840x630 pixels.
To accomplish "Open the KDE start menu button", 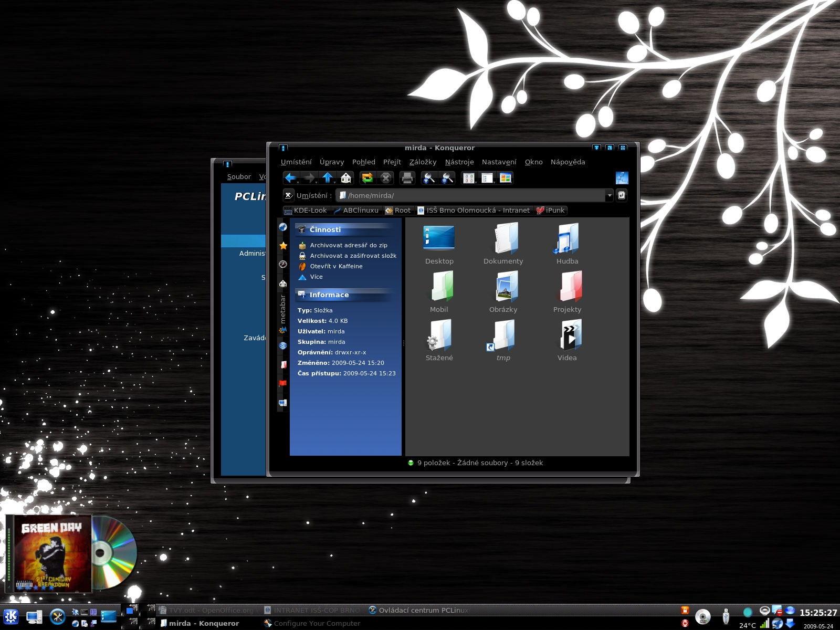I will (x=11, y=617).
